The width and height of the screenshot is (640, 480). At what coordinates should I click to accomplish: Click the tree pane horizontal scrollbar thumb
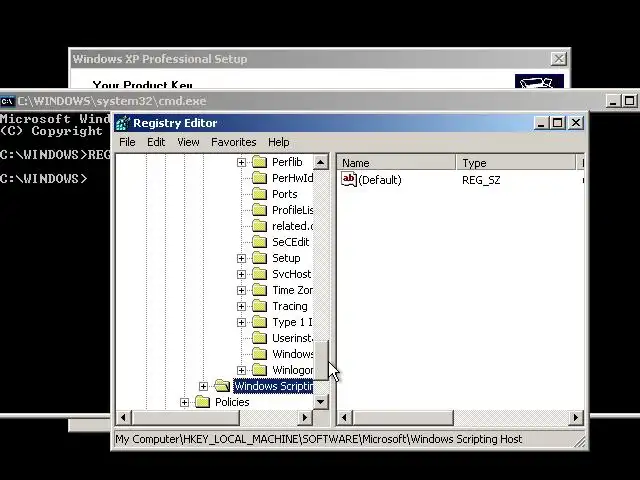click(x=185, y=417)
